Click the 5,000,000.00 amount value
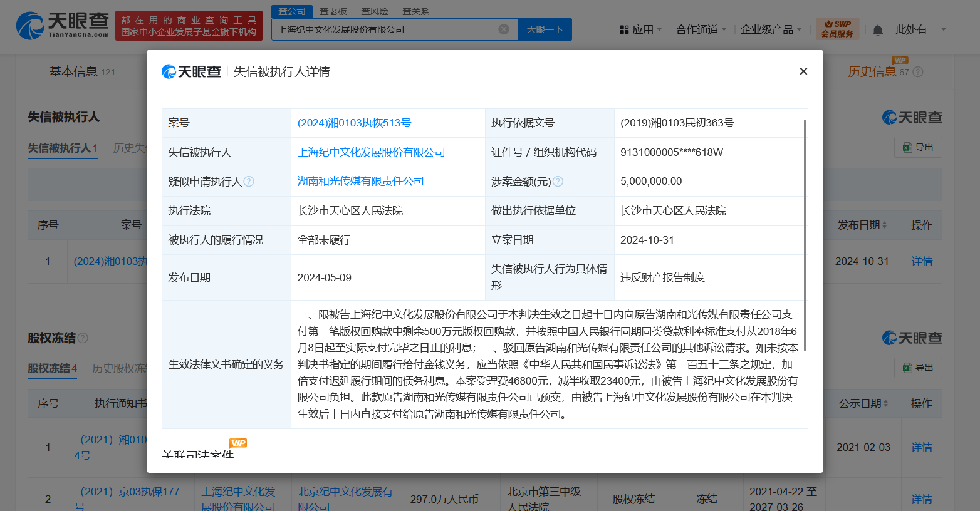 pos(651,181)
